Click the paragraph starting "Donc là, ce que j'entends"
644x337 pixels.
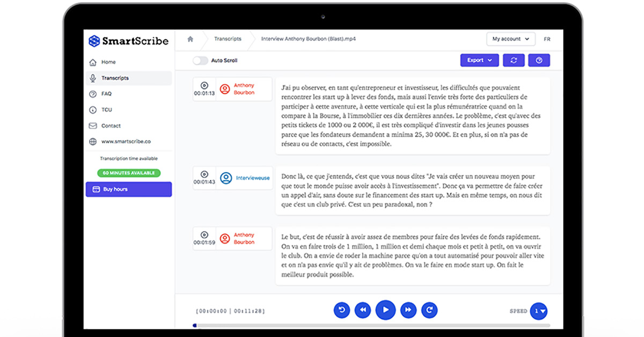click(413, 191)
